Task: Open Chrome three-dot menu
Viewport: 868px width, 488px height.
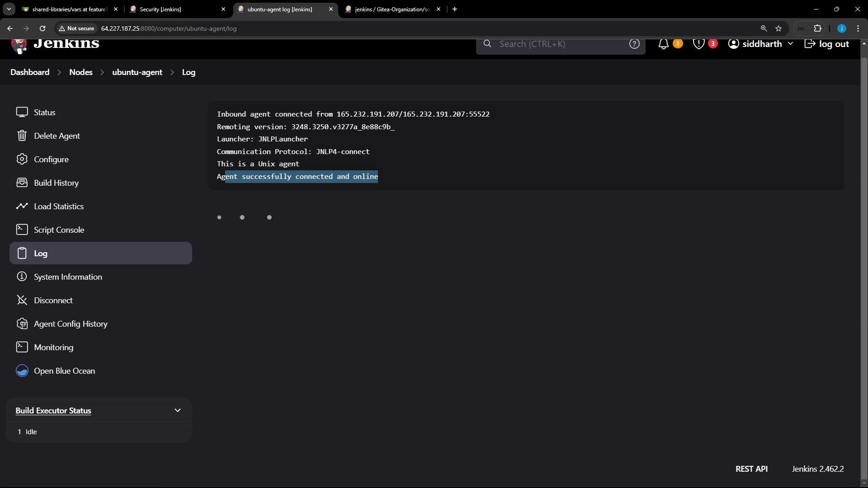Action: (x=858, y=28)
